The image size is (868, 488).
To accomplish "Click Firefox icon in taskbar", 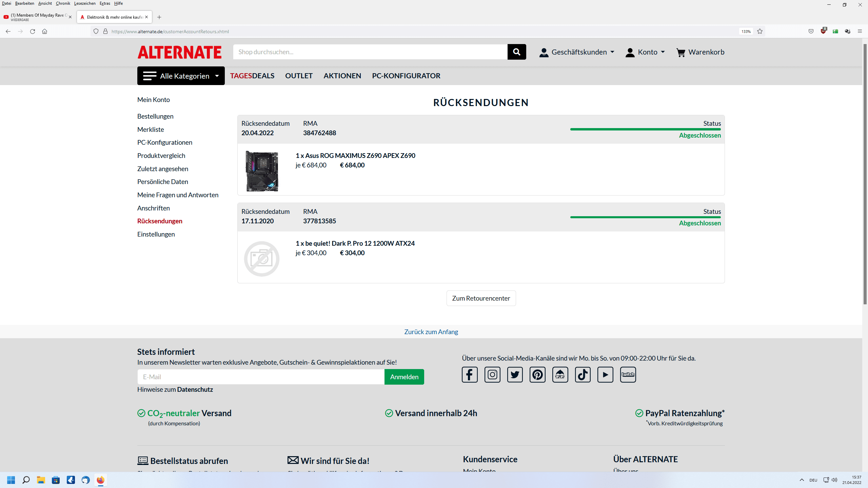I will pos(100,480).
